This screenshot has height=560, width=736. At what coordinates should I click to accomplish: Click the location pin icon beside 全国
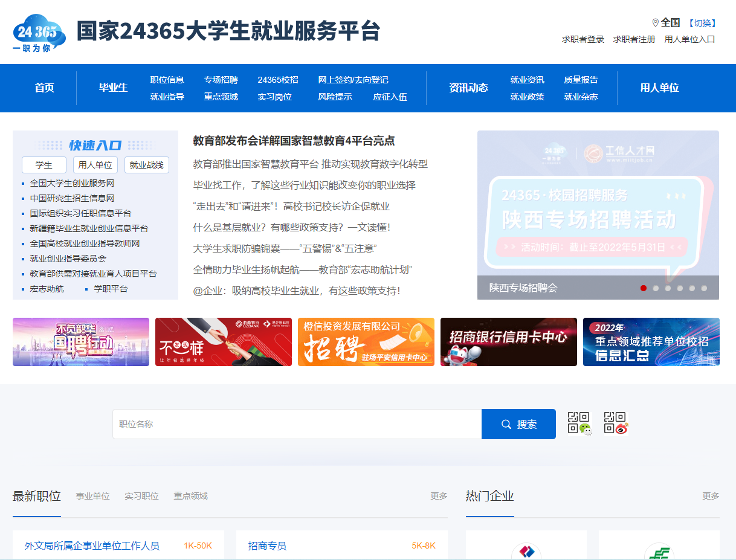(x=655, y=23)
